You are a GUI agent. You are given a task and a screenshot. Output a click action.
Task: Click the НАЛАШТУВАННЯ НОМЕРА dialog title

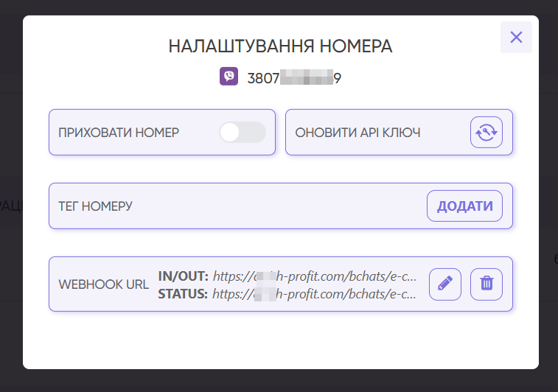pyautogui.click(x=280, y=46)
